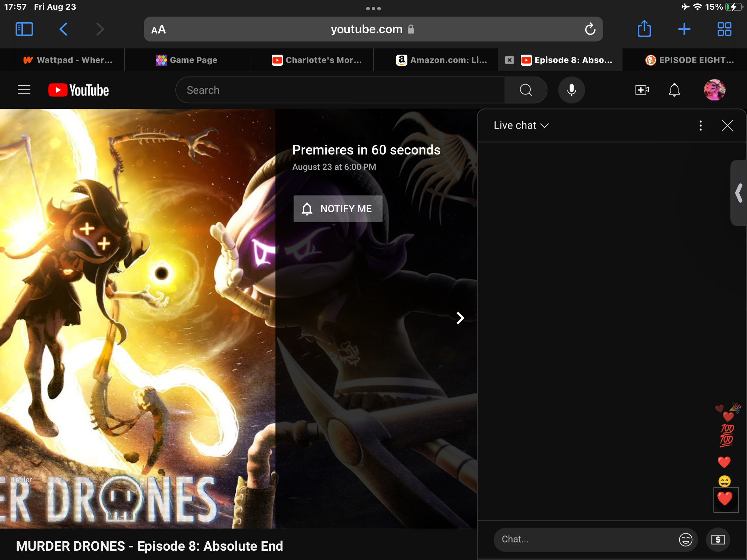This screenshot has height=560, width=747.
Task: Tap the battery status indicator
Action: [x=734, y=7]
